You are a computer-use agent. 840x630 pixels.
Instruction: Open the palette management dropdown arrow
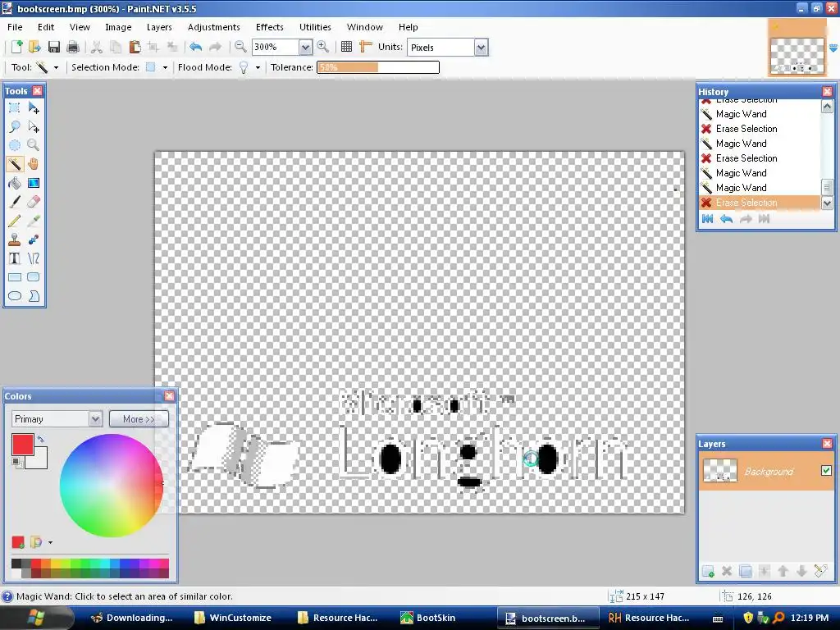point(50,543)
